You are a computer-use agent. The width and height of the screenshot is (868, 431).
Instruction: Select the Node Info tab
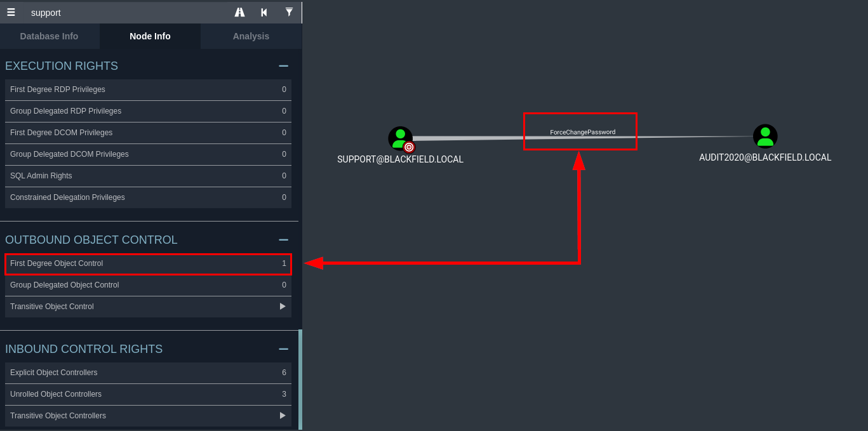click(150, 36)
